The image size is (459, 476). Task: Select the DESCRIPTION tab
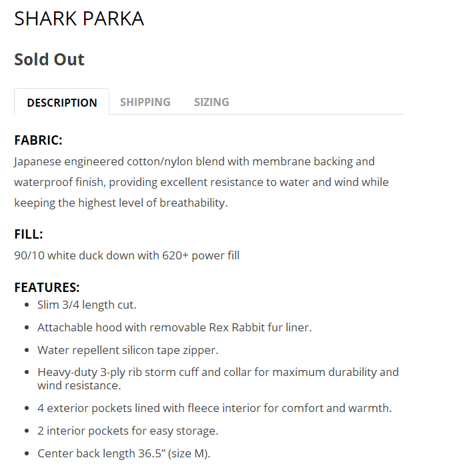tap(62, 103)
